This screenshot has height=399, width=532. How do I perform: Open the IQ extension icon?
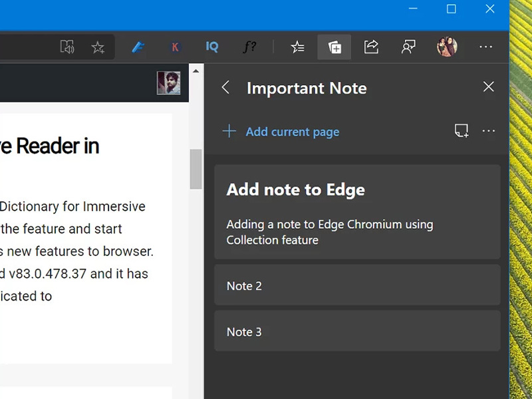212,47
